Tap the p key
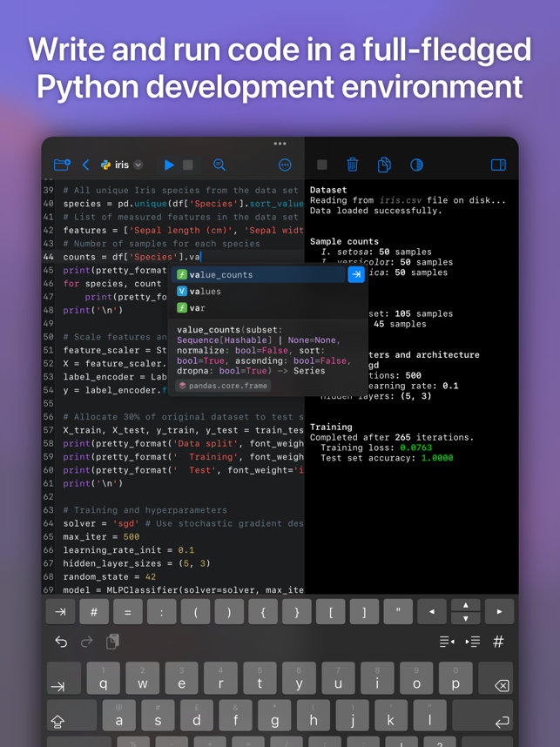Screen dimensions: 560x747 click(455, 678)
